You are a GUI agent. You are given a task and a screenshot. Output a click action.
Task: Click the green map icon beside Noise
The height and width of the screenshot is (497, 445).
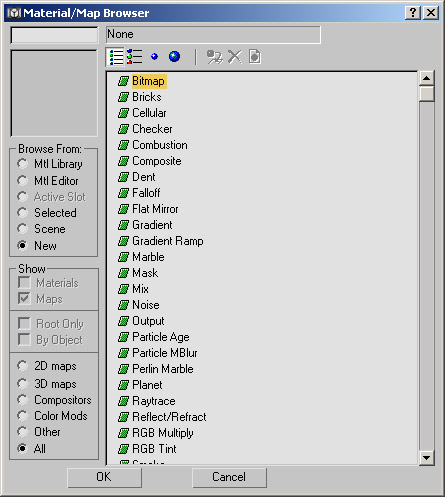(123, 305)
